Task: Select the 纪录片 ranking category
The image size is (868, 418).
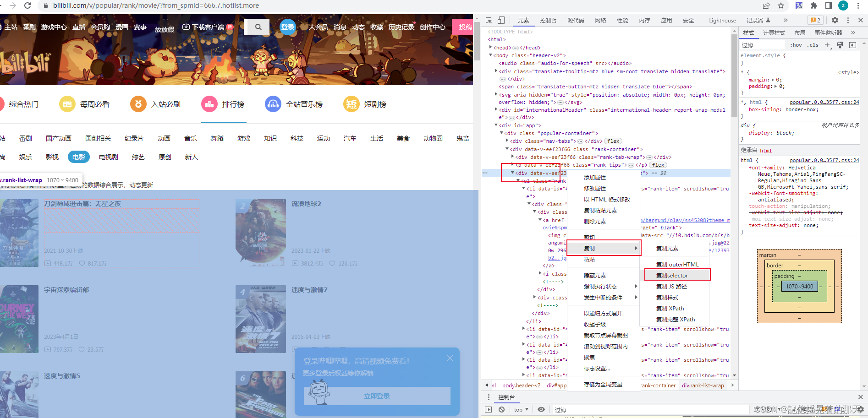Action: [134, 138]
